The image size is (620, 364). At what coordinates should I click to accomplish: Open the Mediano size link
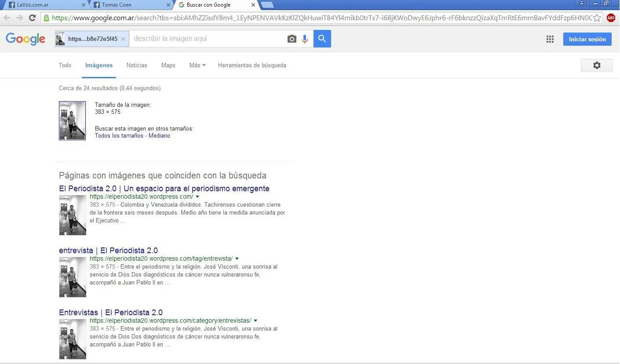tap(159, 136)
